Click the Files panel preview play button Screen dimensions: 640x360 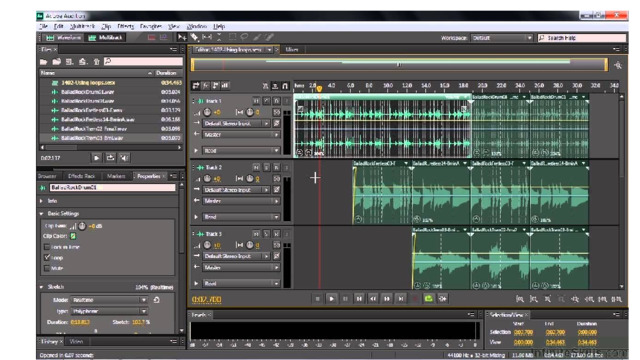[x=96, y=158]
